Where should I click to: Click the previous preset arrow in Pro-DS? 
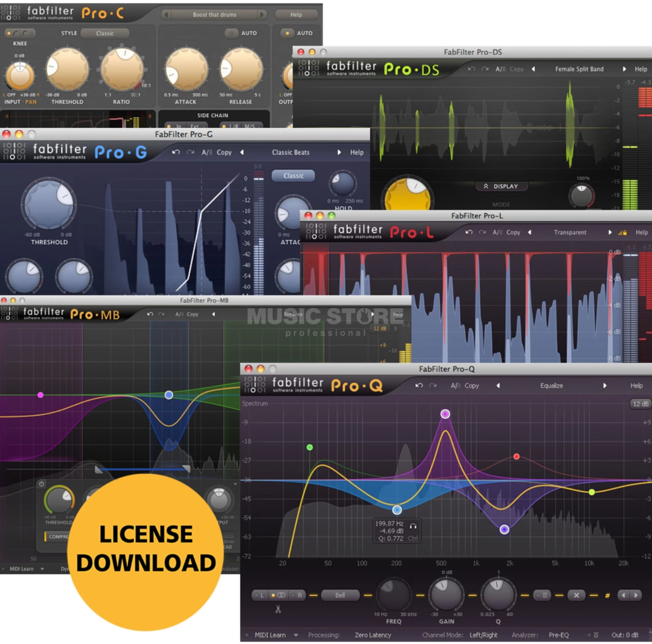point(534,69)
